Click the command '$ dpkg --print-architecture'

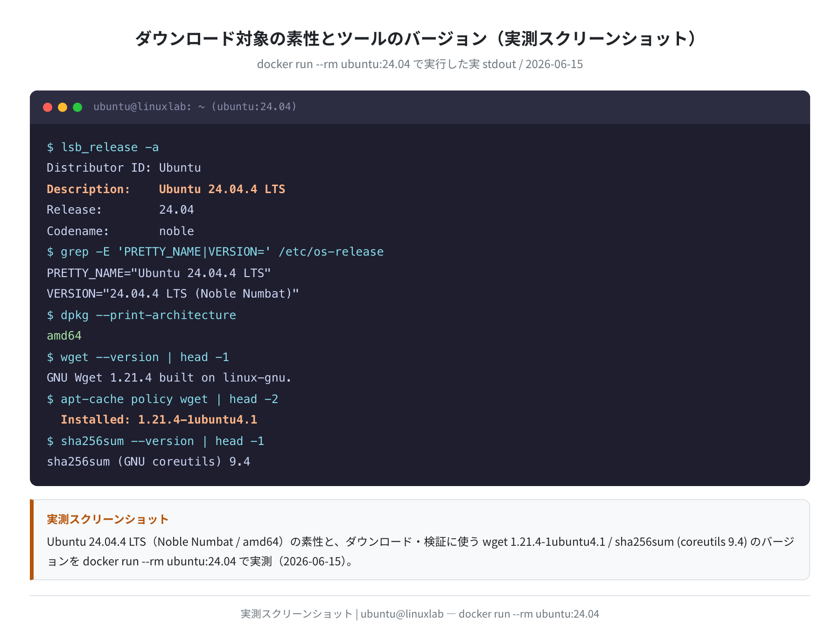(141, 315)
